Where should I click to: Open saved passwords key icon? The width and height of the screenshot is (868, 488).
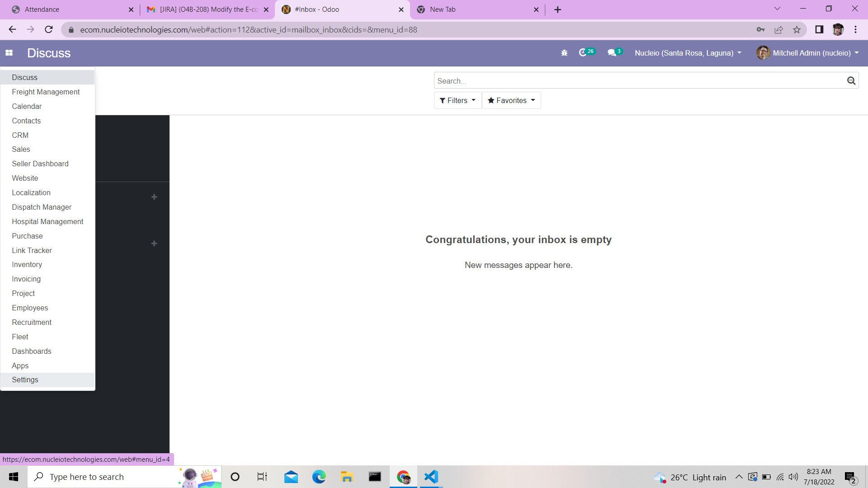coord(760,30)
